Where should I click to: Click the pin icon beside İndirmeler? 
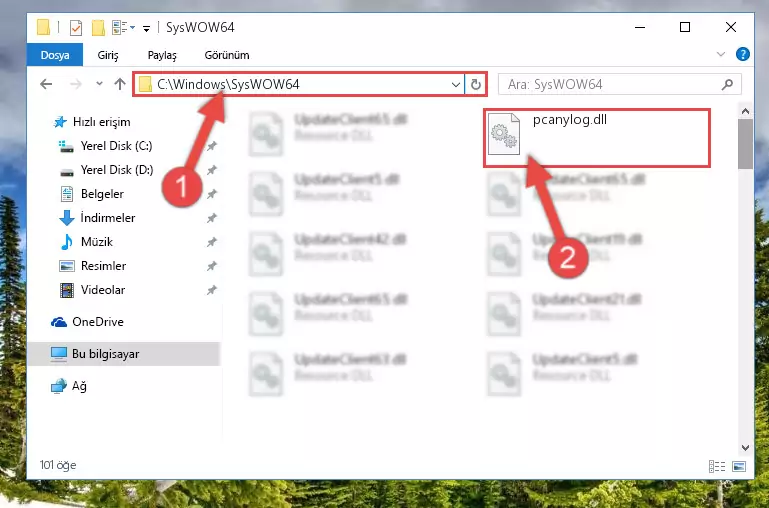click(x=211, y=218)
